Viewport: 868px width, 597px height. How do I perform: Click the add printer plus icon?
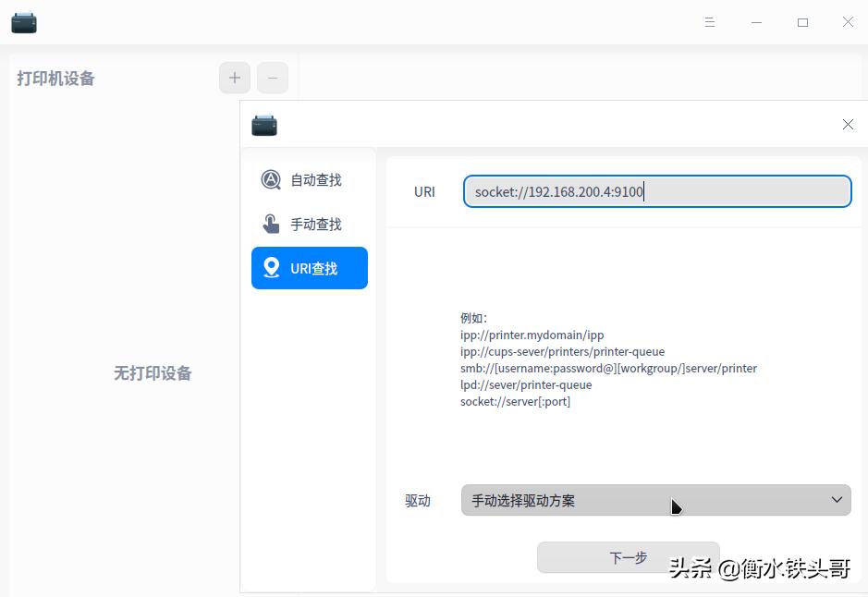click(x=234, y=78)
